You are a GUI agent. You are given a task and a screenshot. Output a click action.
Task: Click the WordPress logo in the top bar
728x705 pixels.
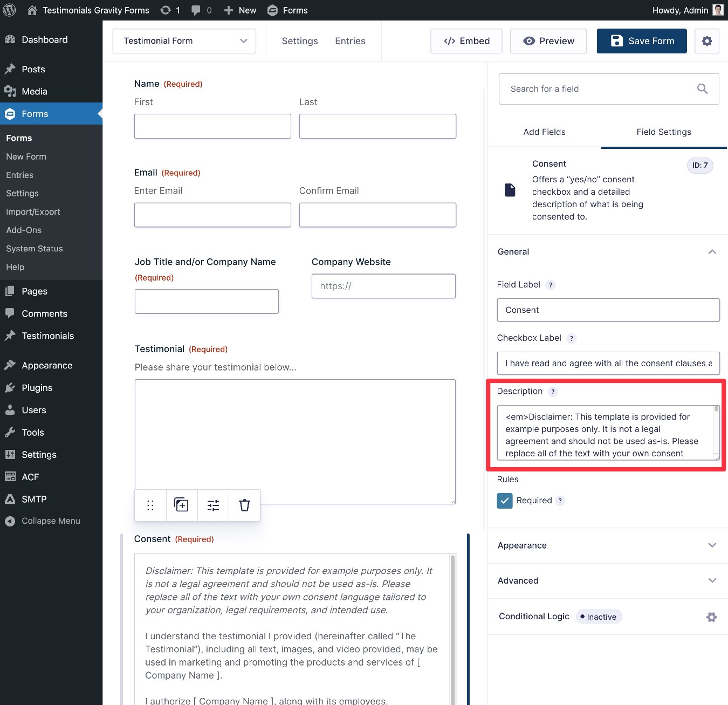click(x=9, y=10)
